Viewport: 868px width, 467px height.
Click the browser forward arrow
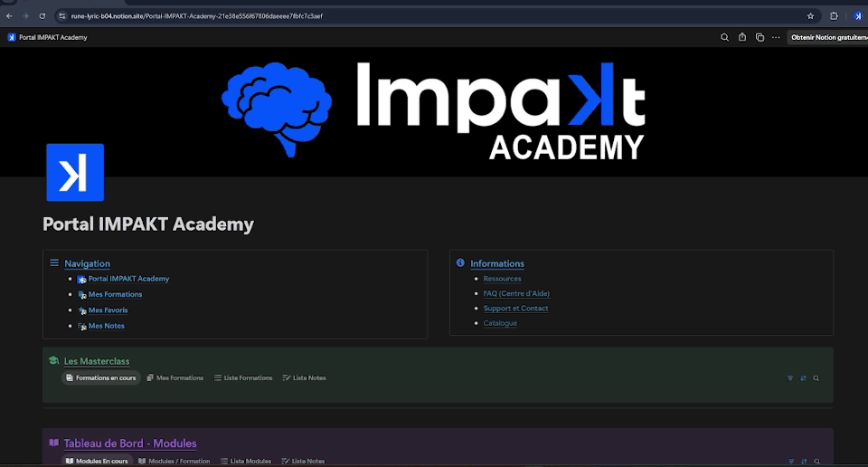coord(25,16)
